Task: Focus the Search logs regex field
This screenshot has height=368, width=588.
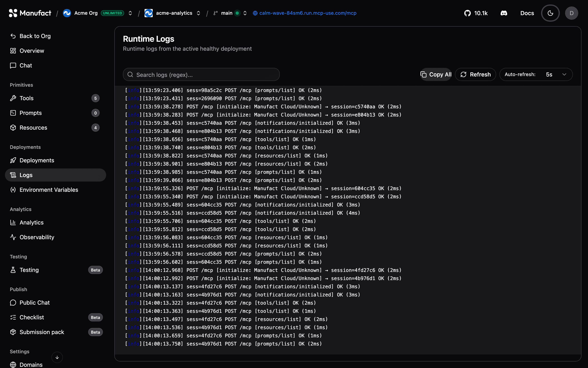Action: point(201,74)
